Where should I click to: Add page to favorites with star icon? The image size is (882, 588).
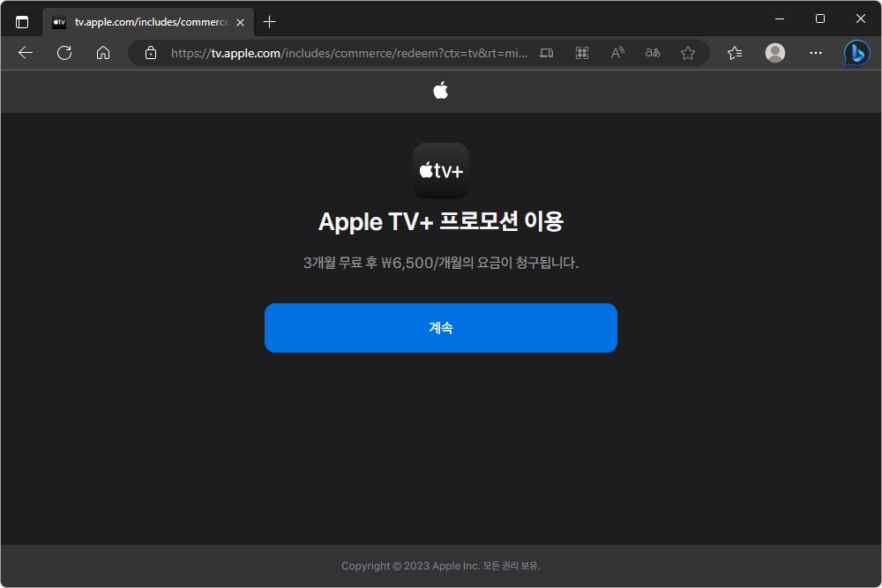point(687,53)
